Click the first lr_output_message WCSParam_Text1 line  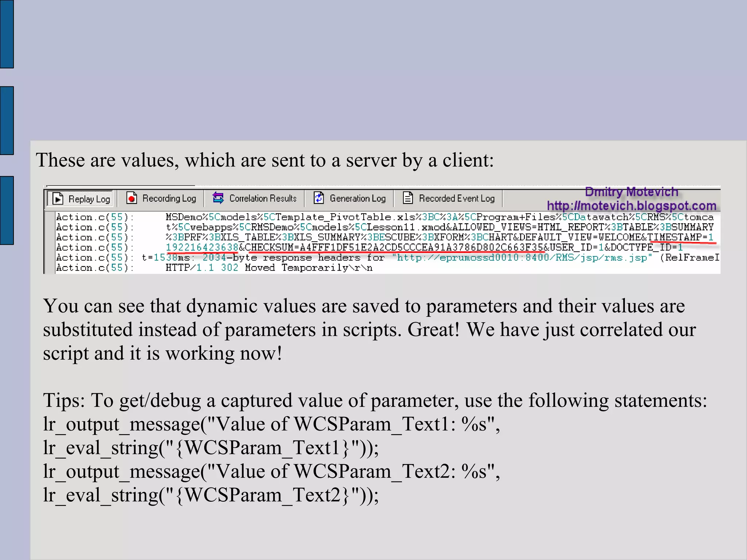[x=271, y=424]
